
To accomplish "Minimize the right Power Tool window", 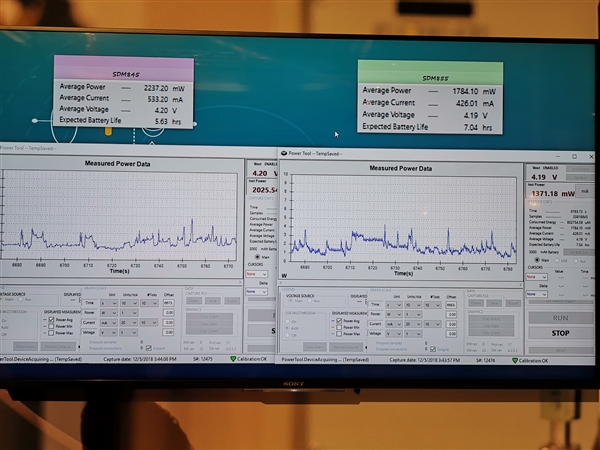I will [x=558, y=157].
